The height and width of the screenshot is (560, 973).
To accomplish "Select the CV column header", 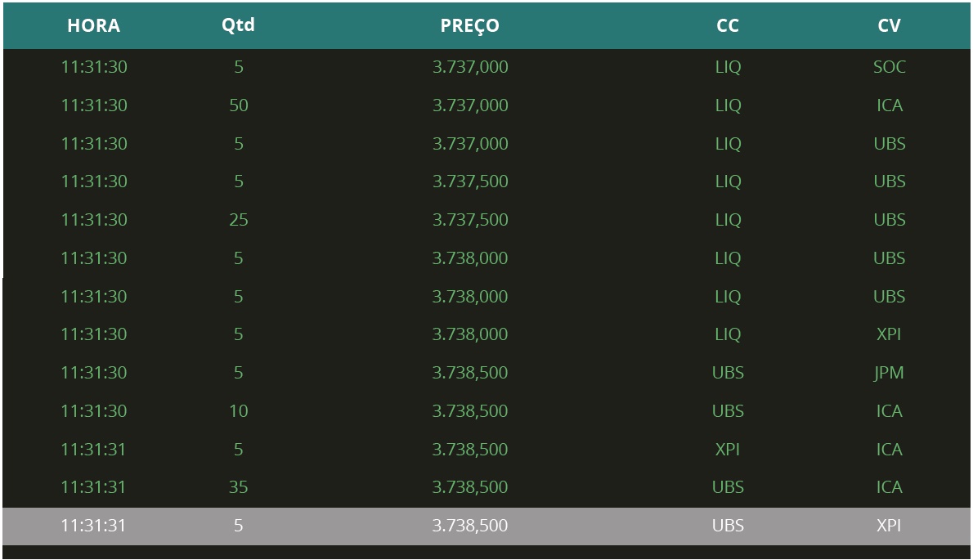I will pyautogui.click(x=890, y=25).
